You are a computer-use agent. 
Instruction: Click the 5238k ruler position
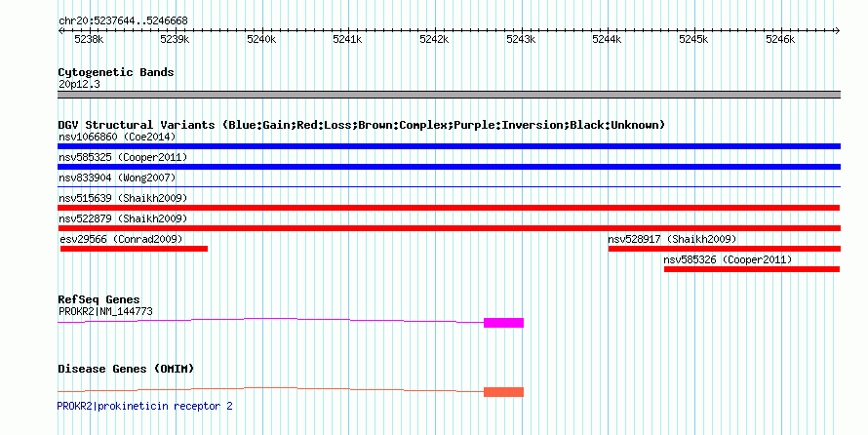89,39
